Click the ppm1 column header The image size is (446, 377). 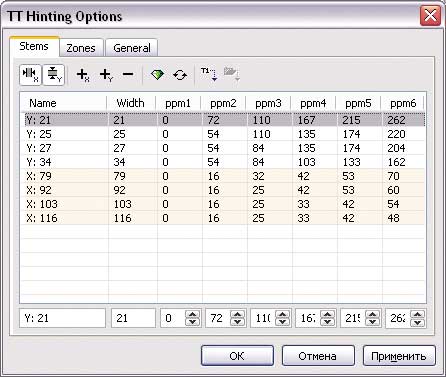click(x=178, y=103)
